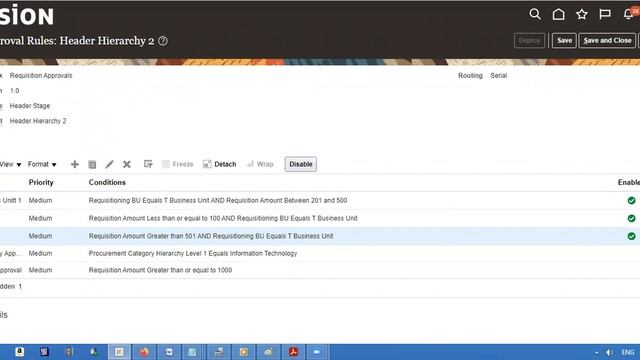Screen dimensions: 640x360
Task: Click the Deploy button
Action: point(529,40)
